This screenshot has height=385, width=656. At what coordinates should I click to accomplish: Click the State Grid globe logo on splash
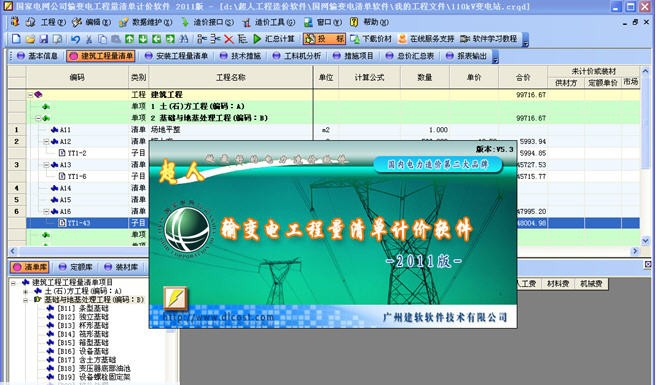tap(187, 229)
